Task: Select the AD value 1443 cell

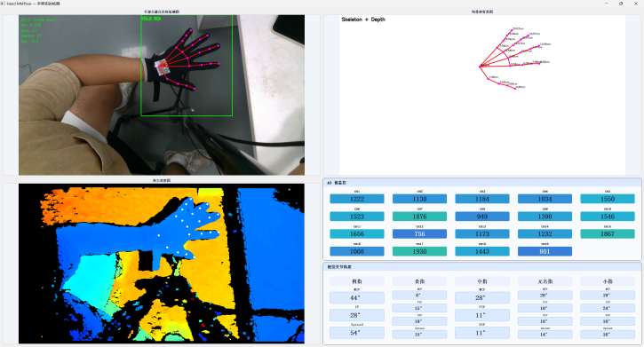Action: (482, 251)
